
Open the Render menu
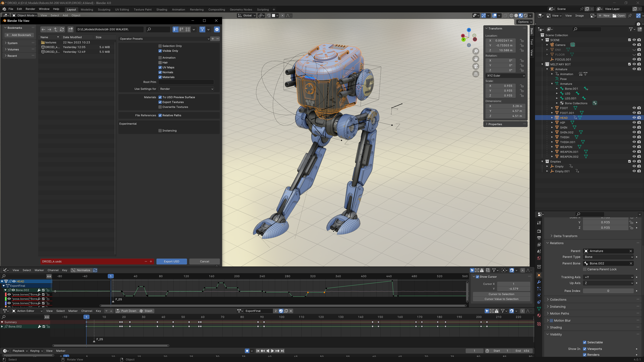click(x=30, y=9)
